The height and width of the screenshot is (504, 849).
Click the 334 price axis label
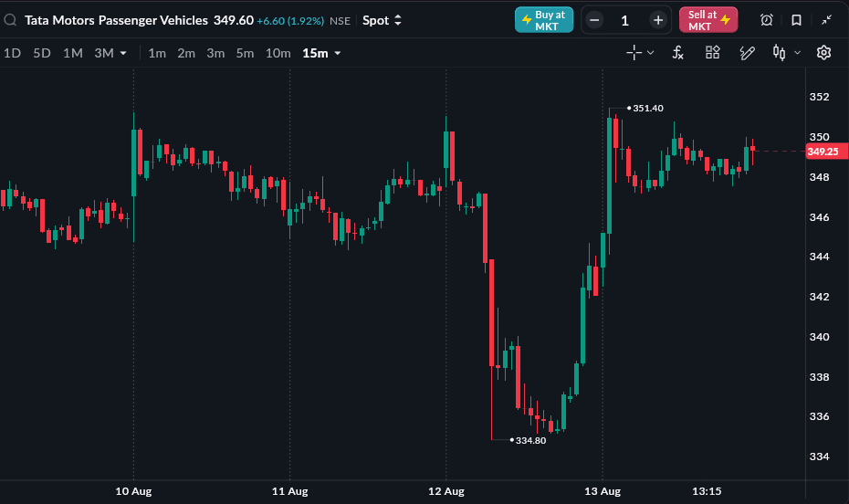819,457
